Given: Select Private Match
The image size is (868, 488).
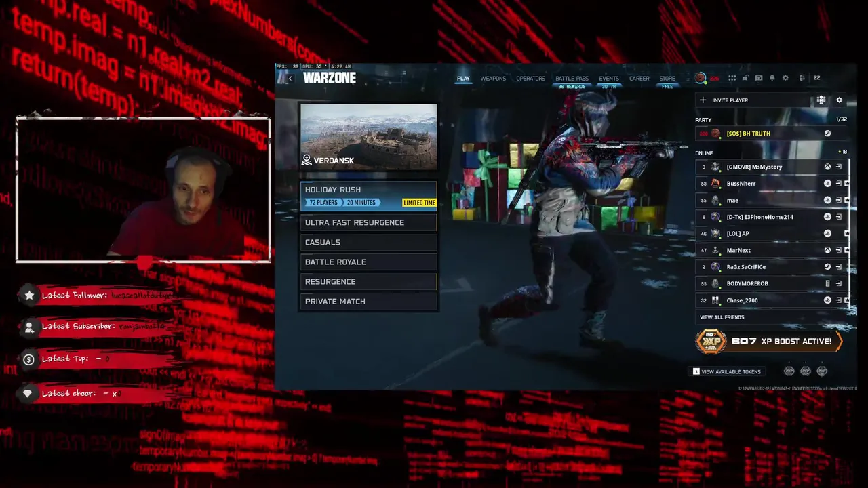Looking at the screenshot, I should (369, 301).
